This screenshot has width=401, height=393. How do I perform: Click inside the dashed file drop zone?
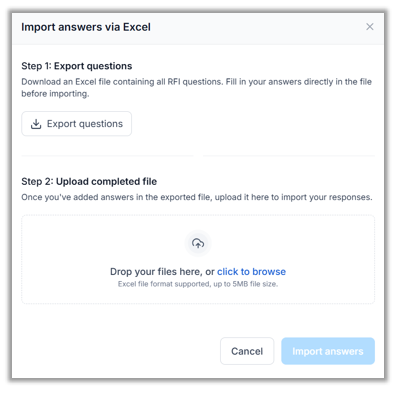[x=198, y=259]
